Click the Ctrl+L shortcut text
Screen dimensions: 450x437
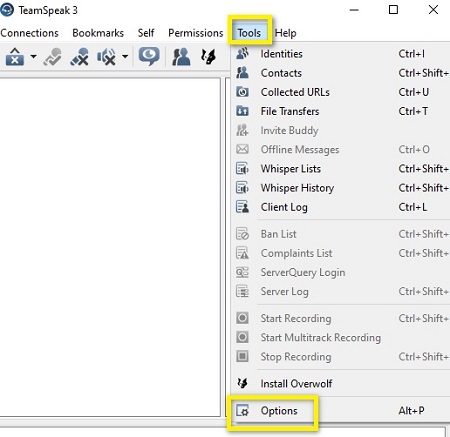tap(413, 207)
